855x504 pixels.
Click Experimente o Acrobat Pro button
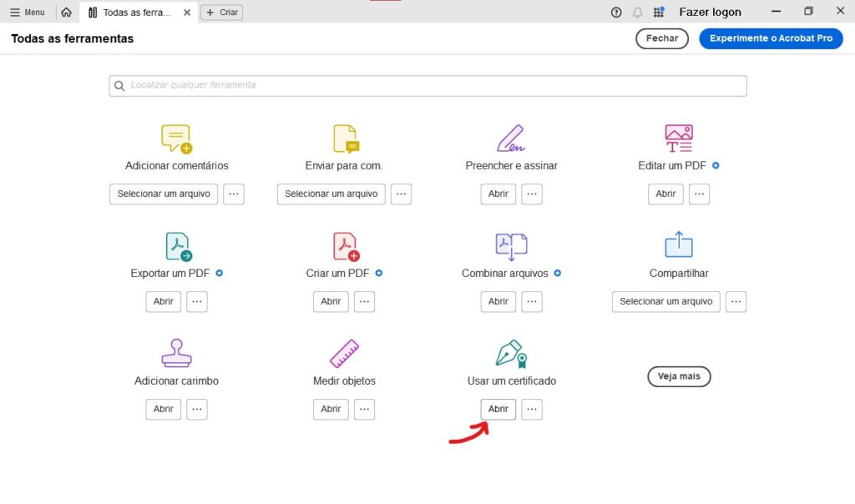(x=771, y=38)
